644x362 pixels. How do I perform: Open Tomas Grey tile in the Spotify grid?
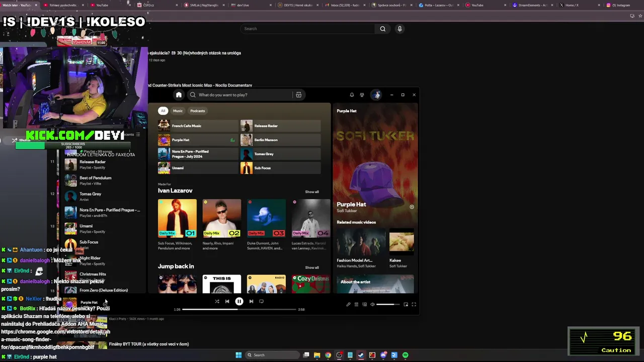[x=280, y=154]
